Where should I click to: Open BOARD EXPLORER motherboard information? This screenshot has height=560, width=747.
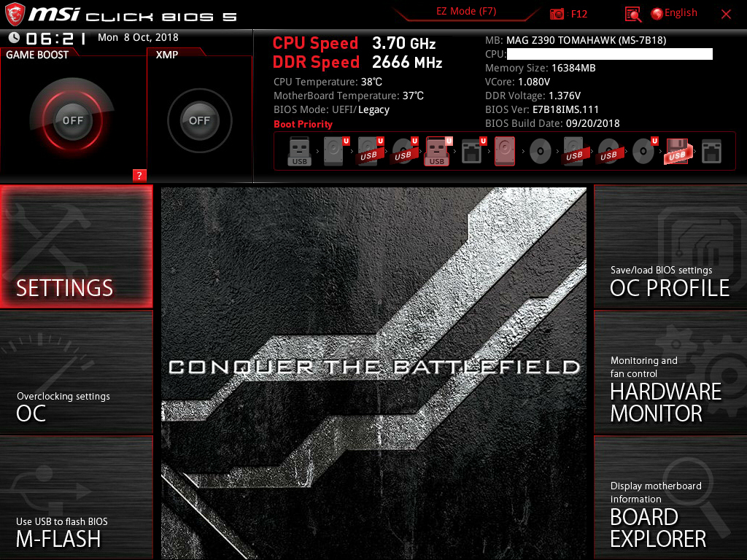click(x=670, y=498)
